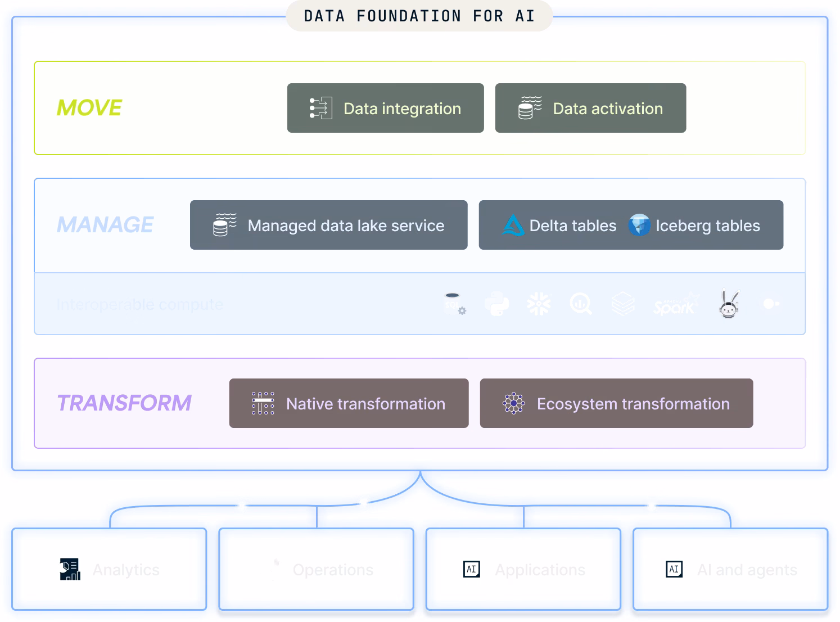840x622 pixels.
Task: Click the Databricks stacked layers icon
Action: click(623, 304)
